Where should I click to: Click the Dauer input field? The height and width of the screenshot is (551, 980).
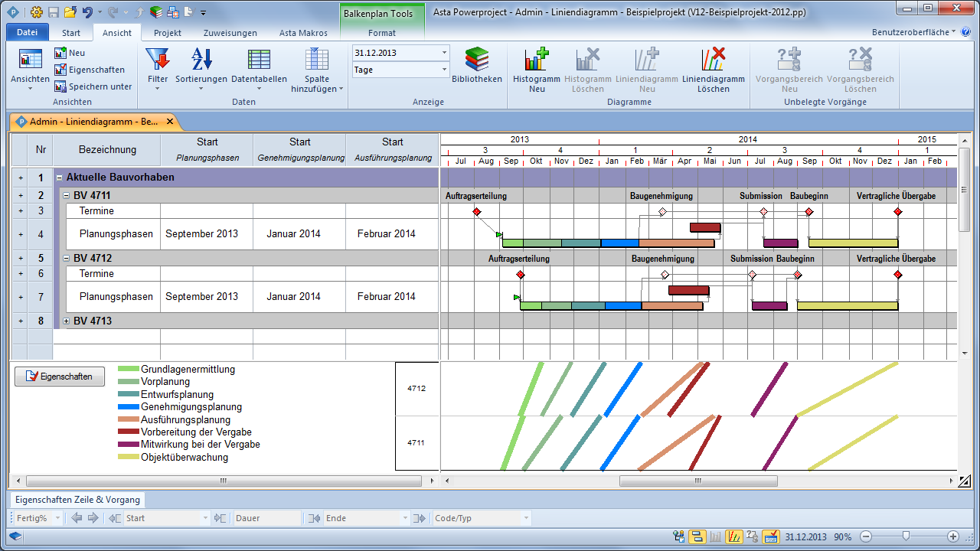[x=266, y=518]
